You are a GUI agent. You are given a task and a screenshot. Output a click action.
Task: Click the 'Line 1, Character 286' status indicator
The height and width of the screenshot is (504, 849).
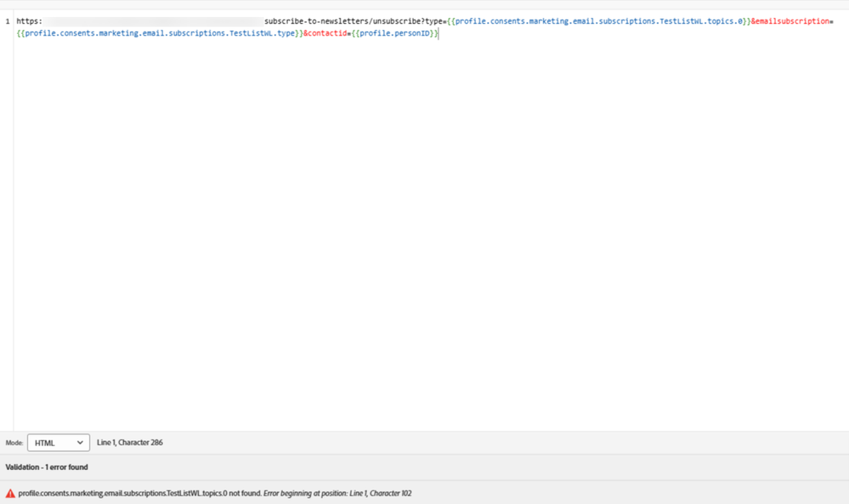129,443
